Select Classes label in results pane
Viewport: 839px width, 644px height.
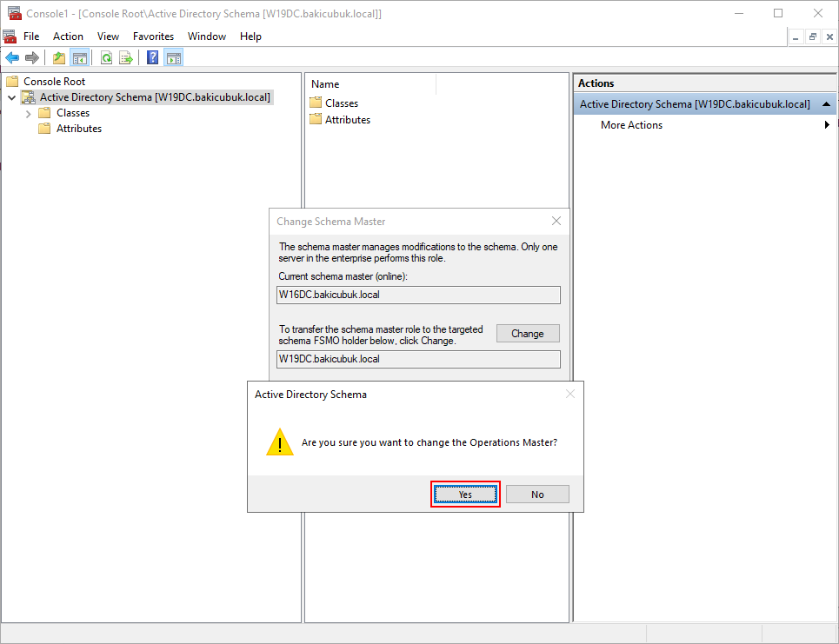[x=342, y=103]
